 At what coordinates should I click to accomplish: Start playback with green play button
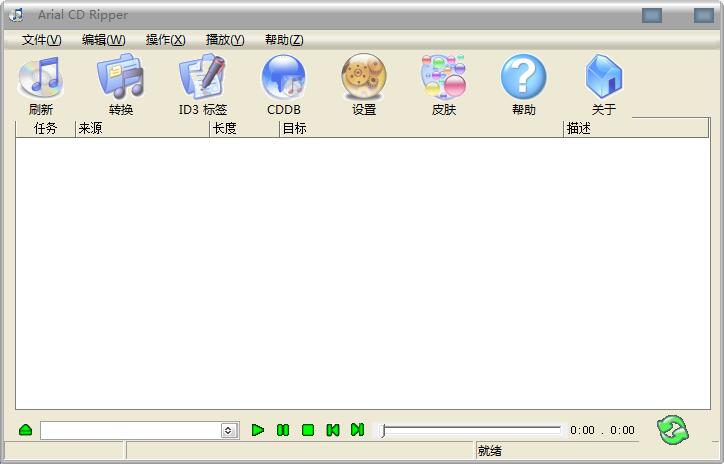(x=258, y=430)
